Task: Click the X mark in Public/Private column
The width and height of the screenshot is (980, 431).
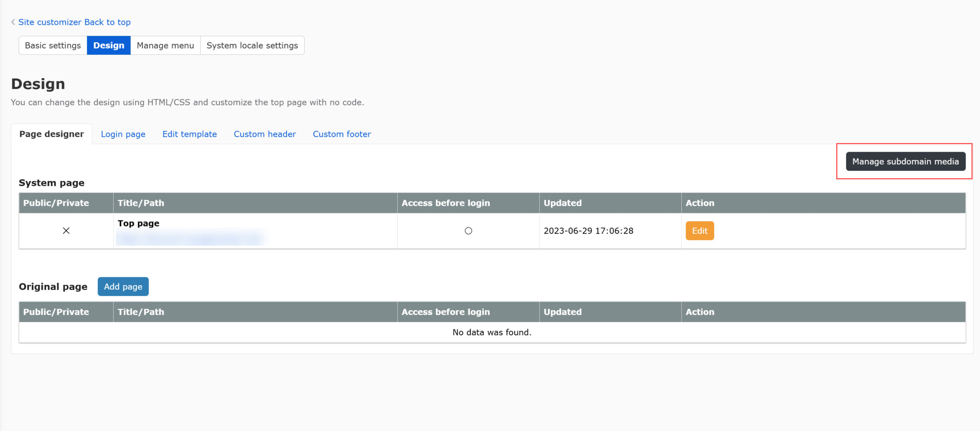Action: (66, 231)
